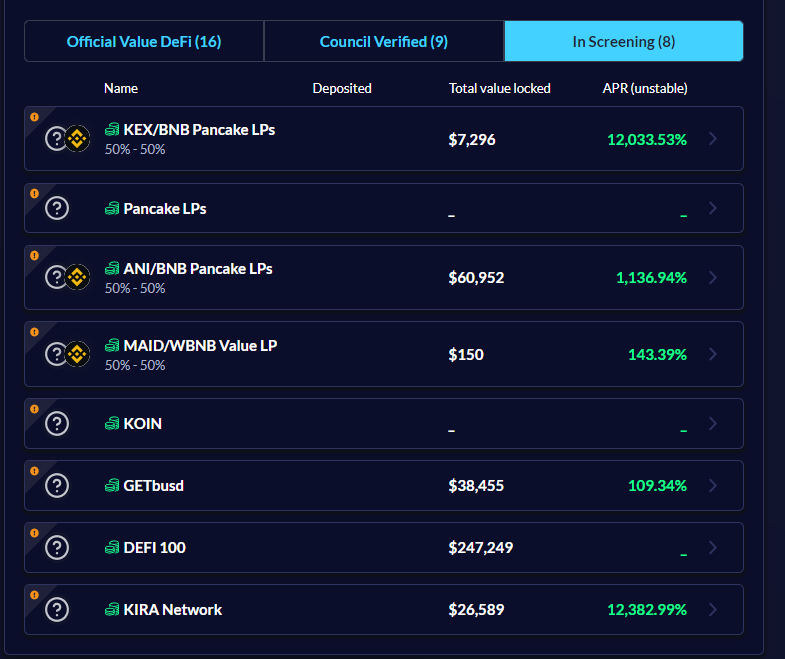The image size is (785, 659).
Task: Click the orange warning badge on KEX/BNB row
Action: pyautogui.click(x=34, y=117)
